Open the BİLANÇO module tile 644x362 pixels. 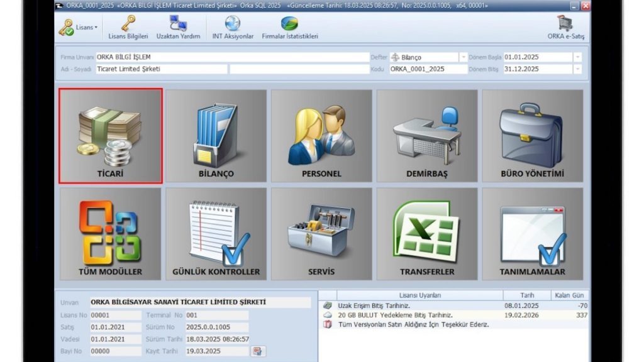click(216, 136)
